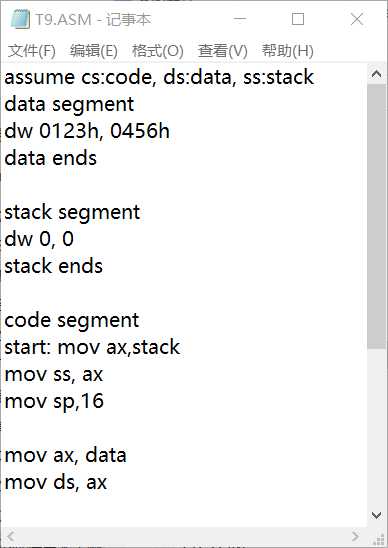The height and width of the screenshot is (548, 388).
Task: Place cursor in the 'dw 0123h, 0456h' line
Action: point(87,131)
